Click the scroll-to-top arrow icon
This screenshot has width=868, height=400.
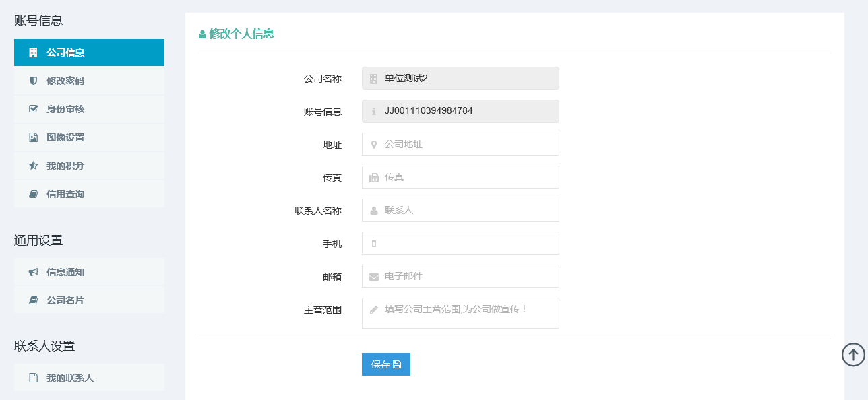(x=853, y=354)
